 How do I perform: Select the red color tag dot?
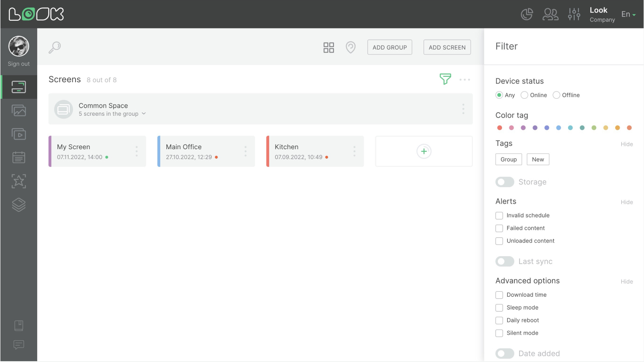point(500,128)
